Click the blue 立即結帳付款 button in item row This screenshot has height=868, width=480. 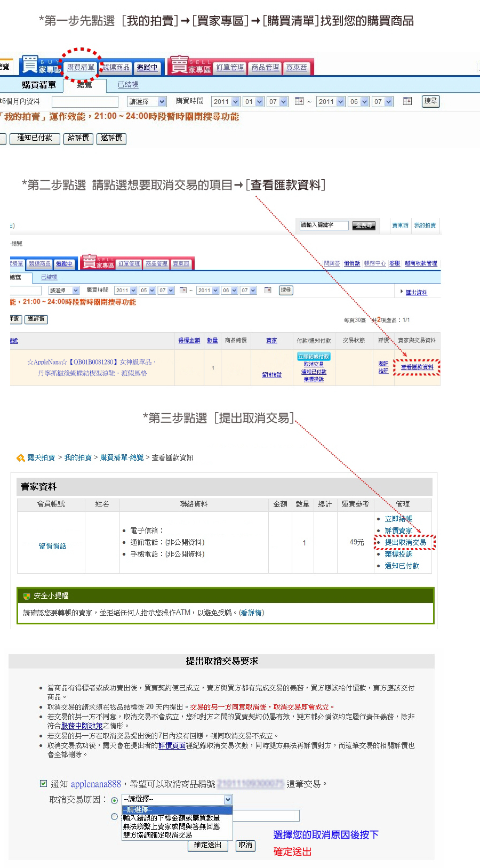click(314, 356)
